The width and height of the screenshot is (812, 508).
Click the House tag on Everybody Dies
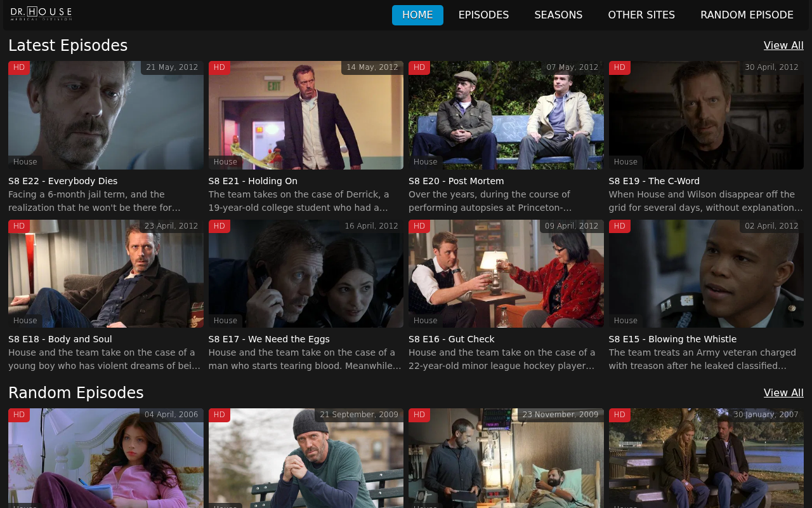click(x=25, y=163)
